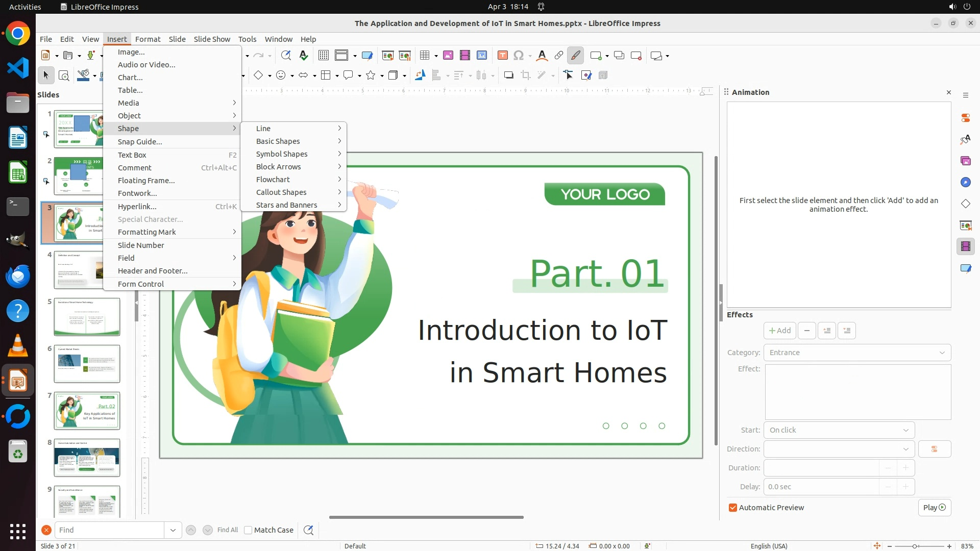Click the Insert Fontwork Text icon
The width and height of the screenshot is (980, 551).
[x=542, y=56]
